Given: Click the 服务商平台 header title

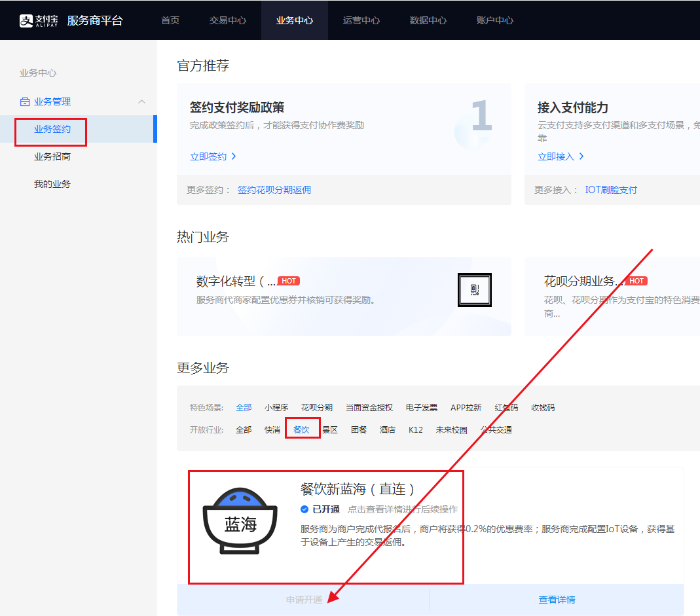Looking at the screenshot, I should coord(95,20).
